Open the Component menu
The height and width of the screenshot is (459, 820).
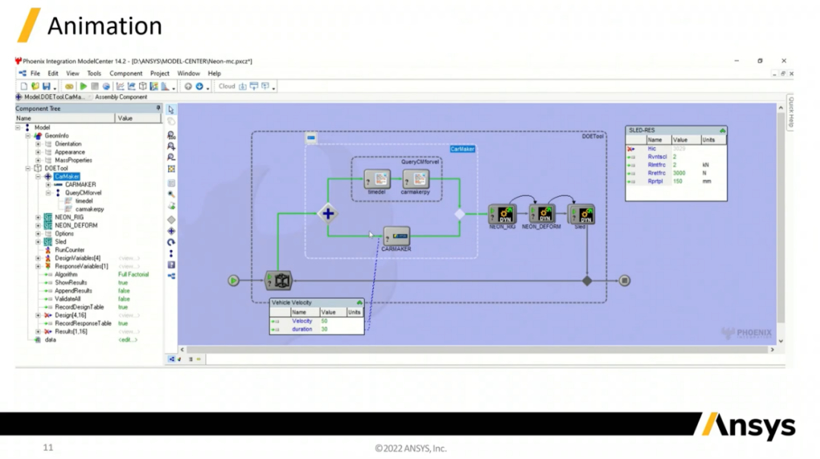[x=126, y=74]
